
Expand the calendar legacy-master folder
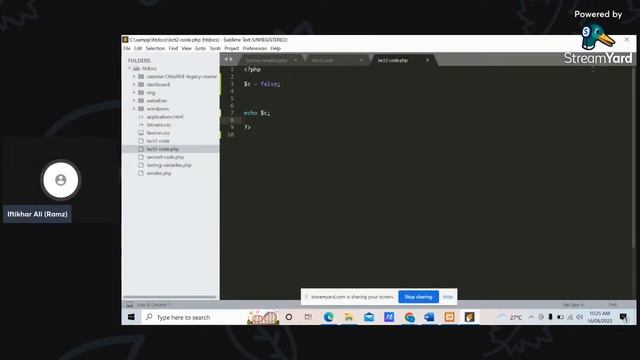pos(134,76)
